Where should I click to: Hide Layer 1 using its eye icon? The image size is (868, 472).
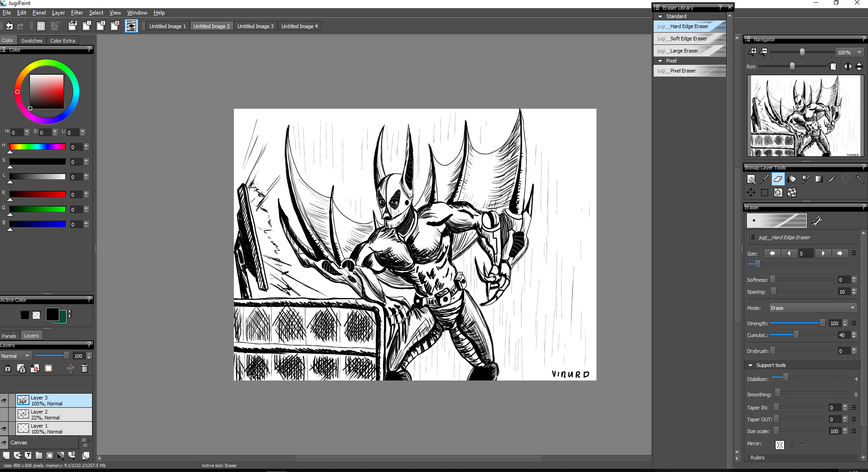coord(4,429)
